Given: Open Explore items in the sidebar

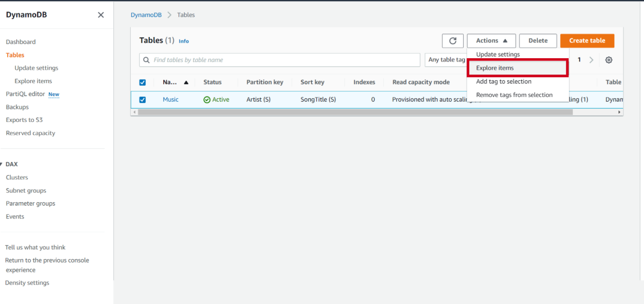Looking at the screenshot, I should 33,81.
